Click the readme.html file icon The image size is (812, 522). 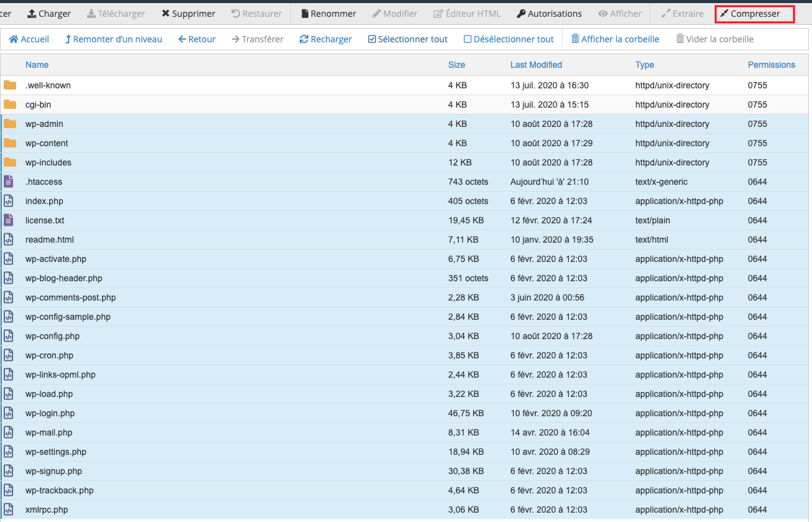[9, 240]
